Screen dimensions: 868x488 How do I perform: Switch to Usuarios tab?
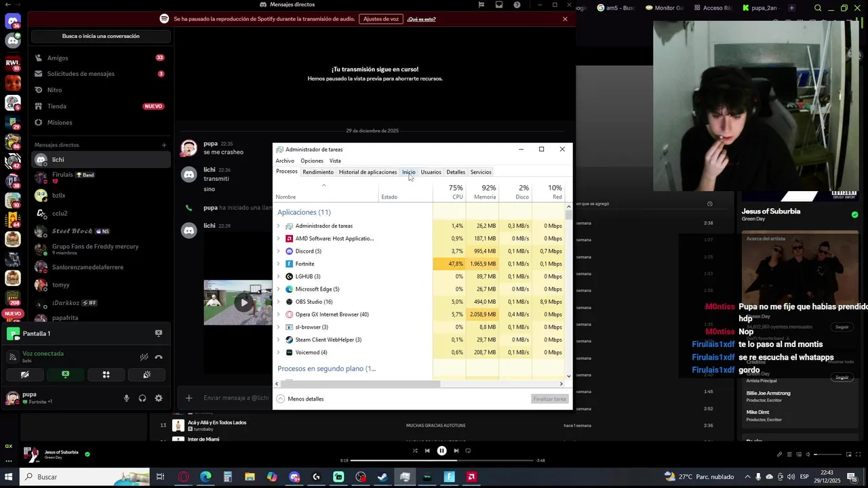(x=431, y=172)
